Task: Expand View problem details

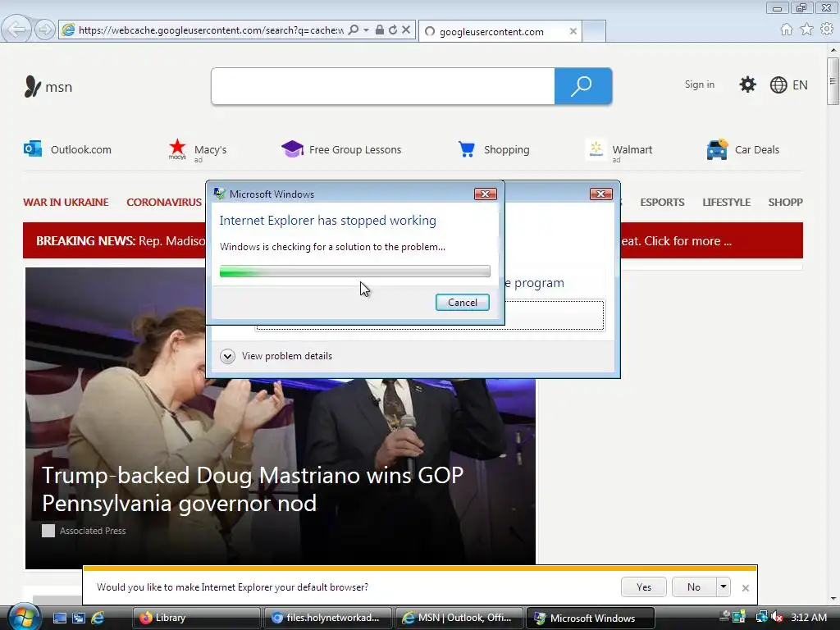Action: tap(276, 356)
